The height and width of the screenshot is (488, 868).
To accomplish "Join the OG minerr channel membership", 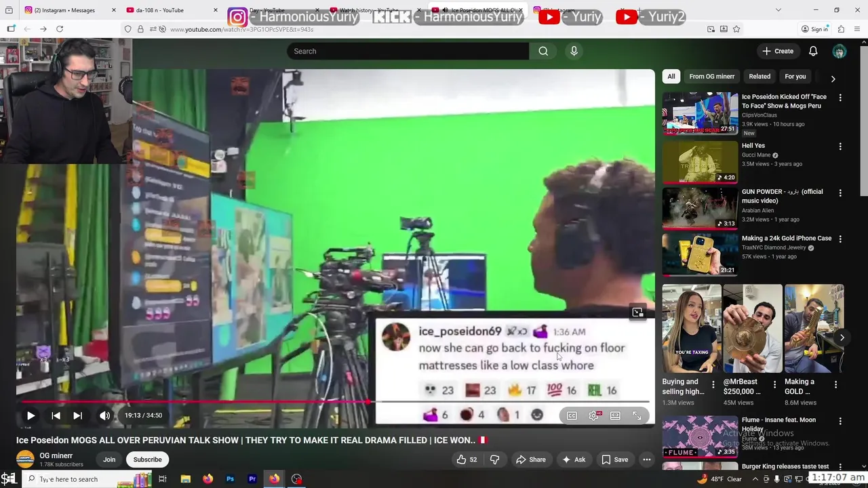I will [x=109, y=460].
